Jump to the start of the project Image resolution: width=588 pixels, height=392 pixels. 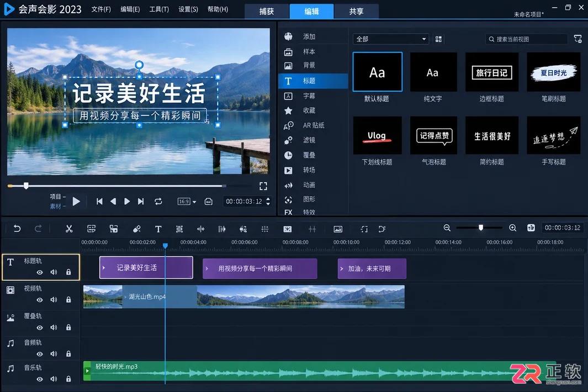[x=99, y=202]
